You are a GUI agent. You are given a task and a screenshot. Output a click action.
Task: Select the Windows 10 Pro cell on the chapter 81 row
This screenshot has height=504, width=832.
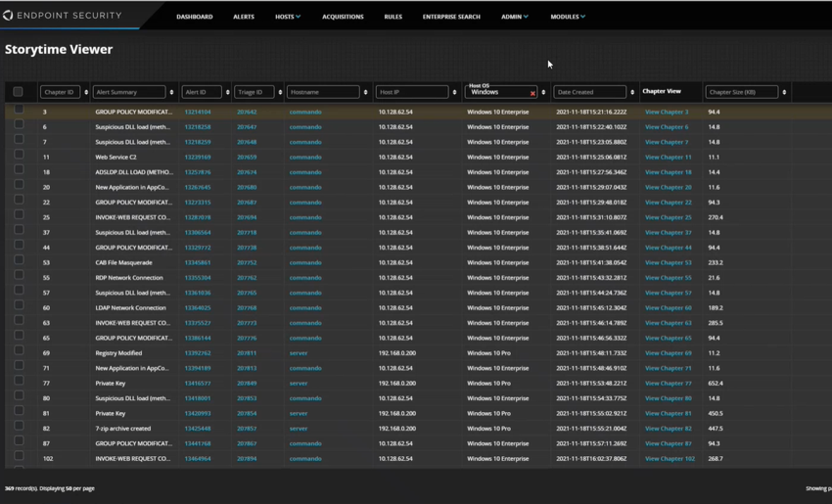pyautogui.click(x=488, y=413)
